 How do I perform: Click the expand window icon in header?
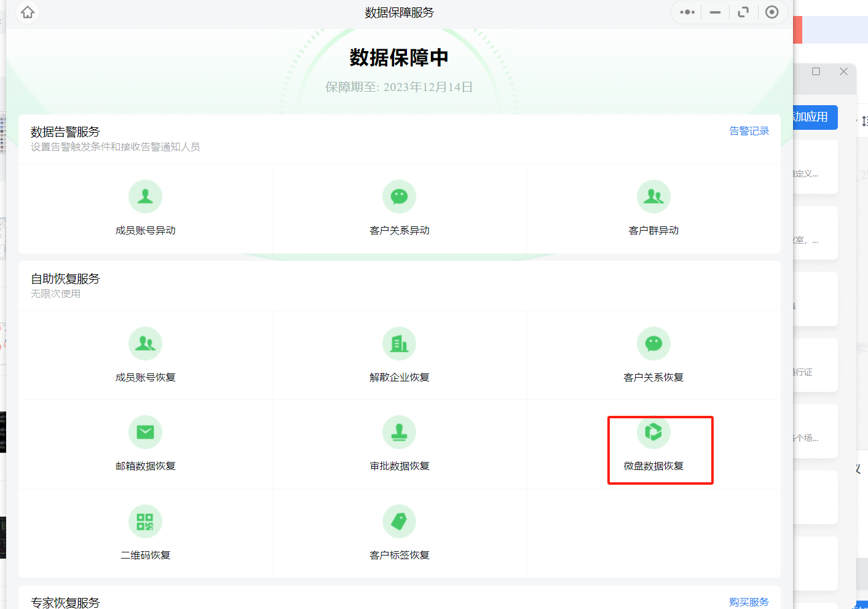(743, 12)
